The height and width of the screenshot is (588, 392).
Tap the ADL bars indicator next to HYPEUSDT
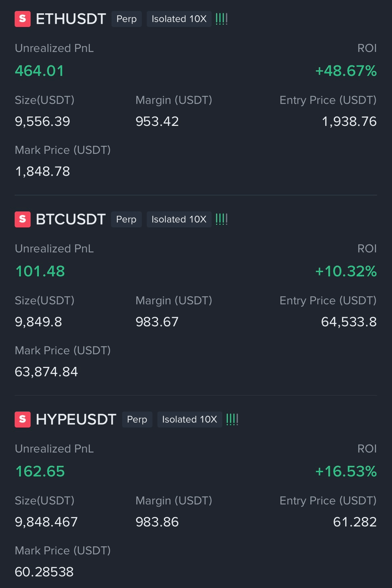click(232, 419)
